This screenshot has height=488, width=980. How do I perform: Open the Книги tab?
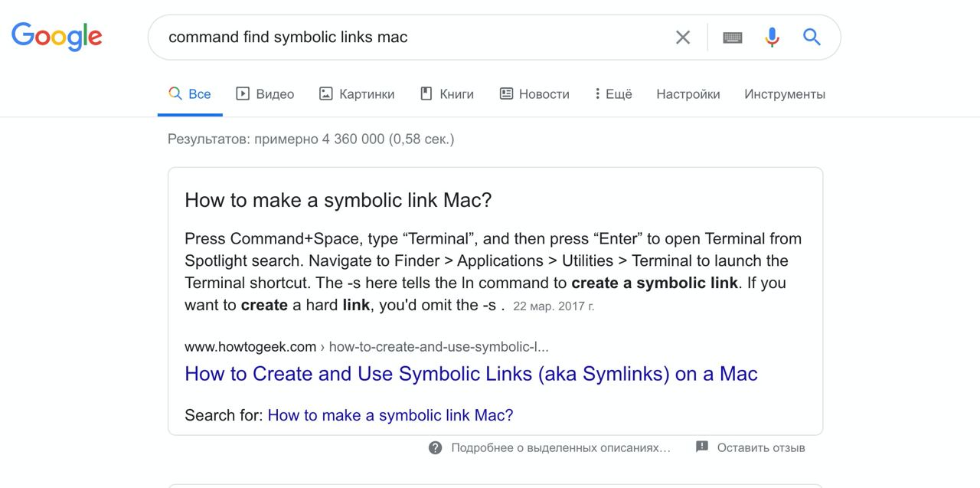(x=447, y=94)
